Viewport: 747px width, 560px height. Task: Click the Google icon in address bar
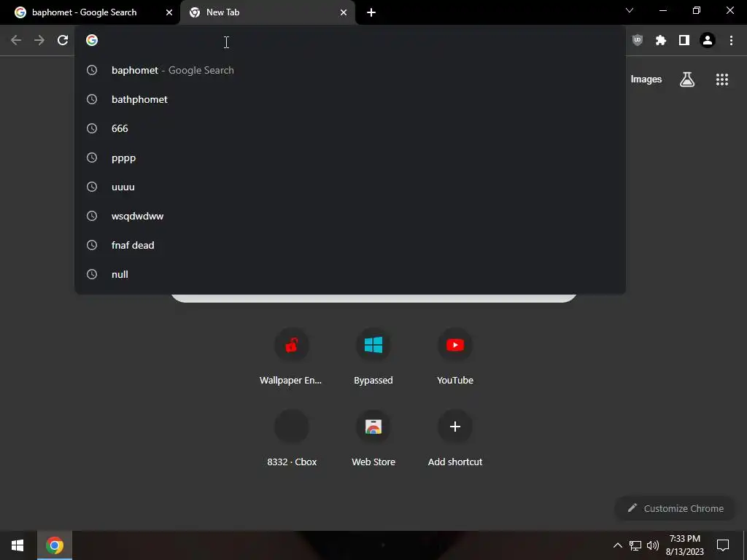coord(92,41)
